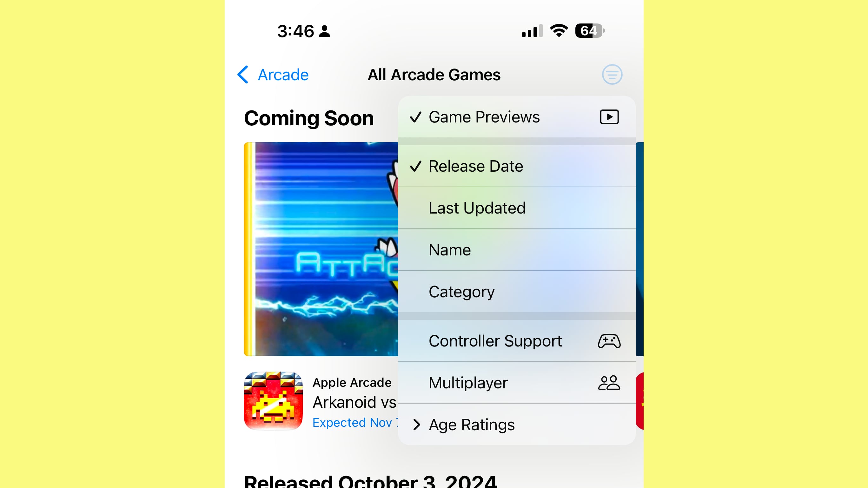Select Name sort order option
This screenshot has height=488, width=868.
449,249
